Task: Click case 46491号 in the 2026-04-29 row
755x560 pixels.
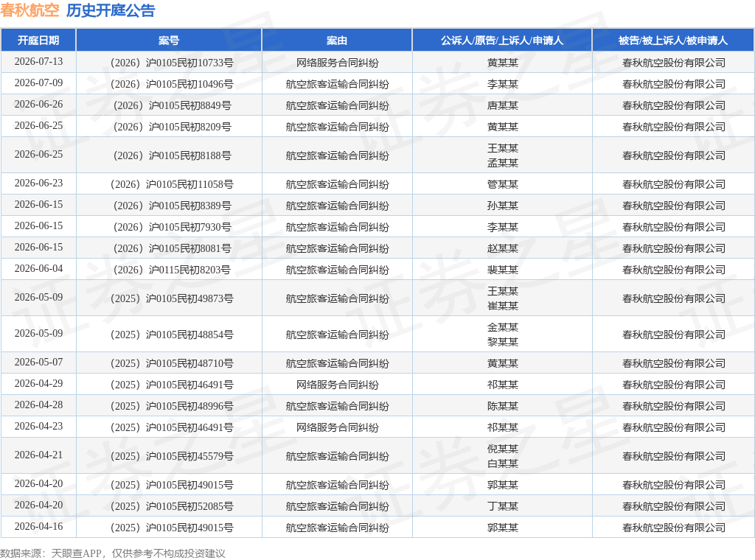Action: click(172, 385)
